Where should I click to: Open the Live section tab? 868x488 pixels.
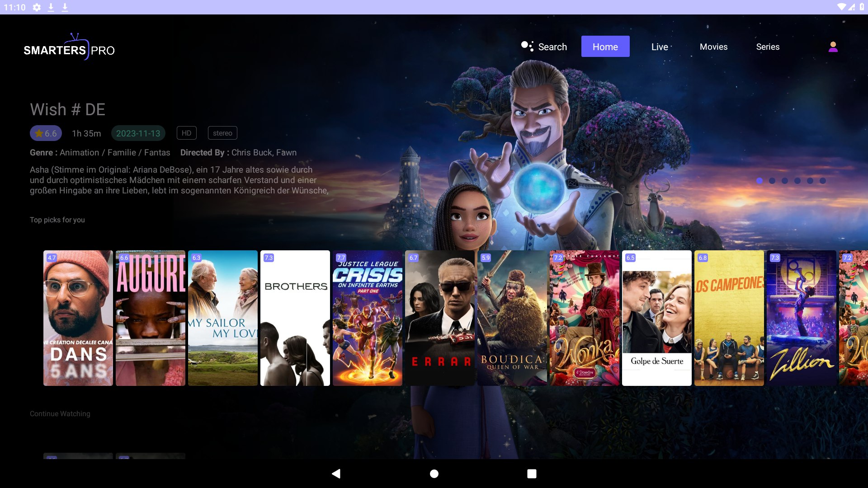click(660, 47)
